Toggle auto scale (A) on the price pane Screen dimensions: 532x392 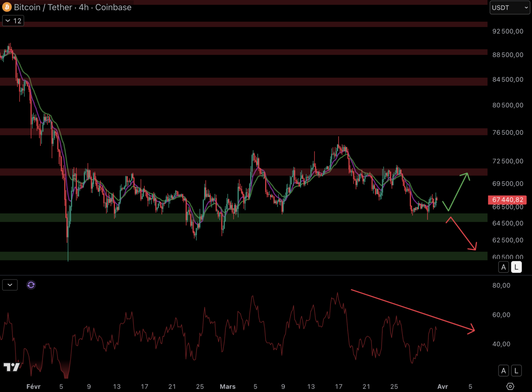tap(503, 267)
